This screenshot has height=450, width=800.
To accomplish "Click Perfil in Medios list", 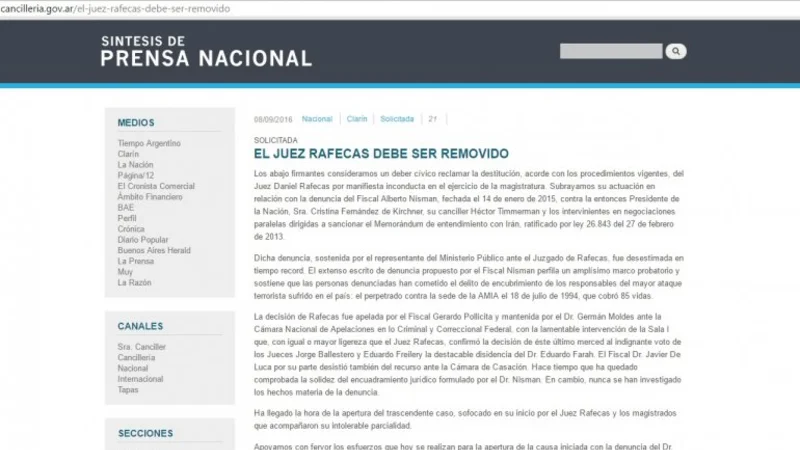I will pyautogui.click(x=127, y=218).
